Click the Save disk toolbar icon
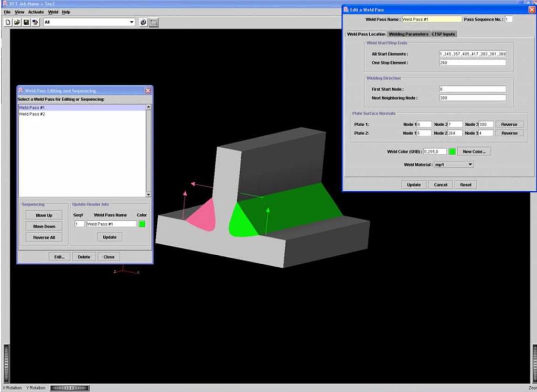 (26, 22)
